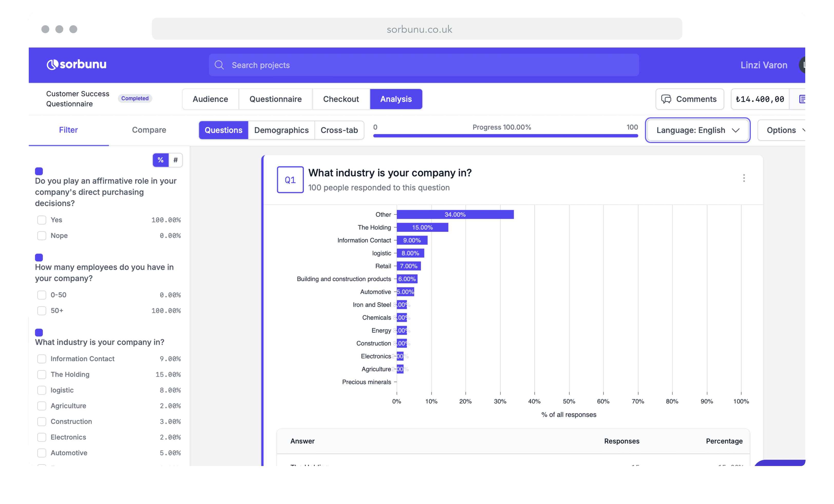Open the Q1 three-dot menu

744,178
